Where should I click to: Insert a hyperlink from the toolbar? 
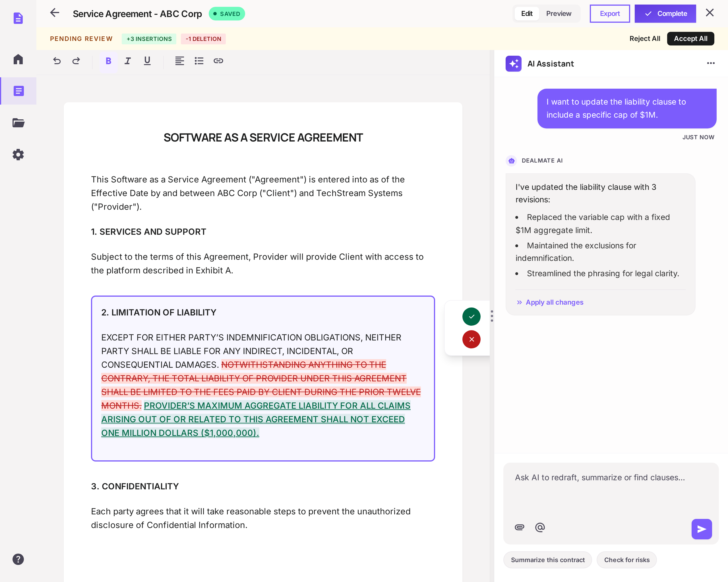point(218,61)
